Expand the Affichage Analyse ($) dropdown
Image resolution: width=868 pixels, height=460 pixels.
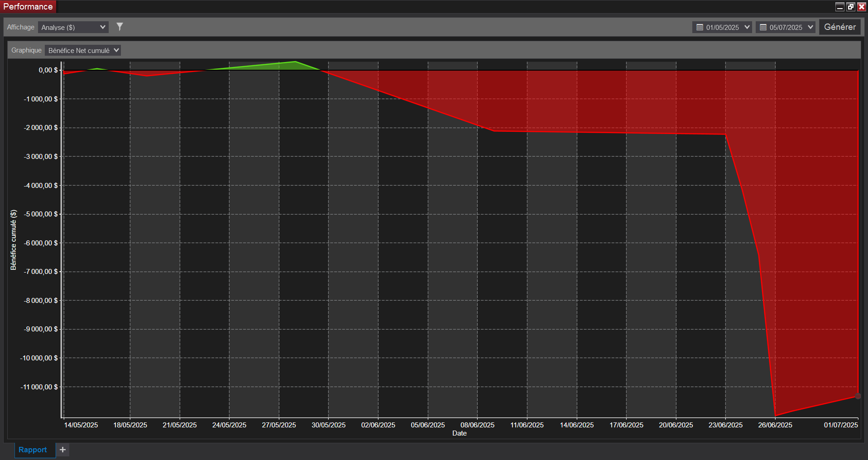point(73,28)
